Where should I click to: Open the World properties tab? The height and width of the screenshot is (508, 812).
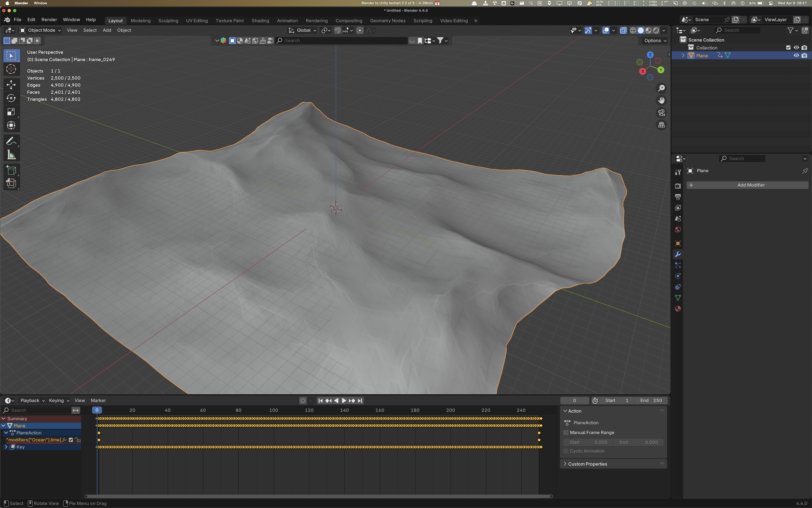(x=678, y=230)
